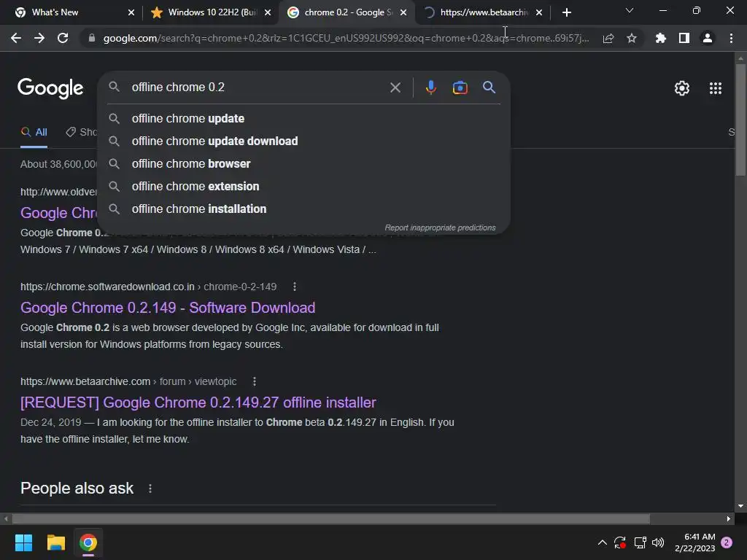The width and height of the screenshot is (747, 560).
Task: Open the notifications badge showing 2
Action: (x=727, y=542)
